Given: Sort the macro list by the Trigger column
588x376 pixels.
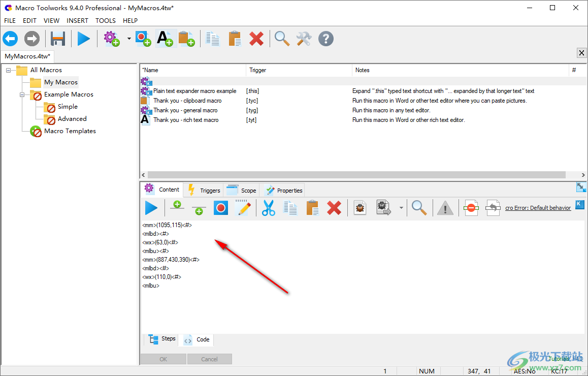Looking at the screenshot, I should [299, 70].
